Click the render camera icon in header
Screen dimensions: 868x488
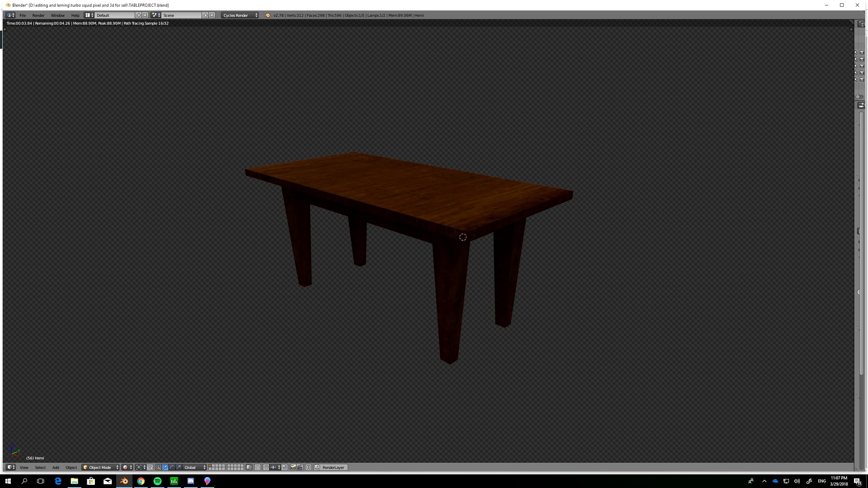coord(292,467)
